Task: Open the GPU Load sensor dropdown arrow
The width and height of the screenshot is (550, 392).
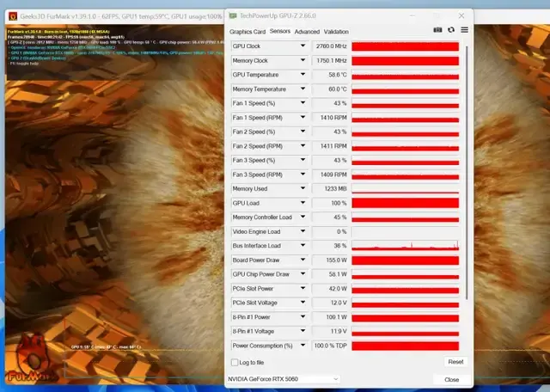Action: click(x=302, y=203)
